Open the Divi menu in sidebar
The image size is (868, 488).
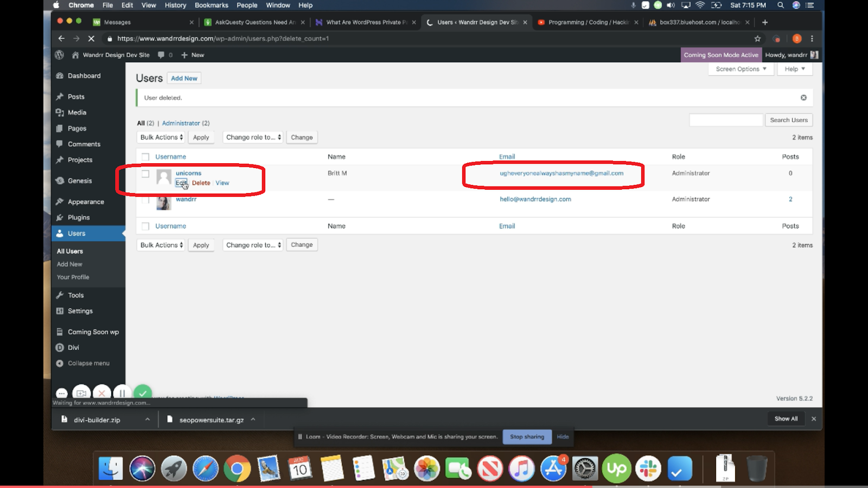pyautogui.click(x=73, y=347)
